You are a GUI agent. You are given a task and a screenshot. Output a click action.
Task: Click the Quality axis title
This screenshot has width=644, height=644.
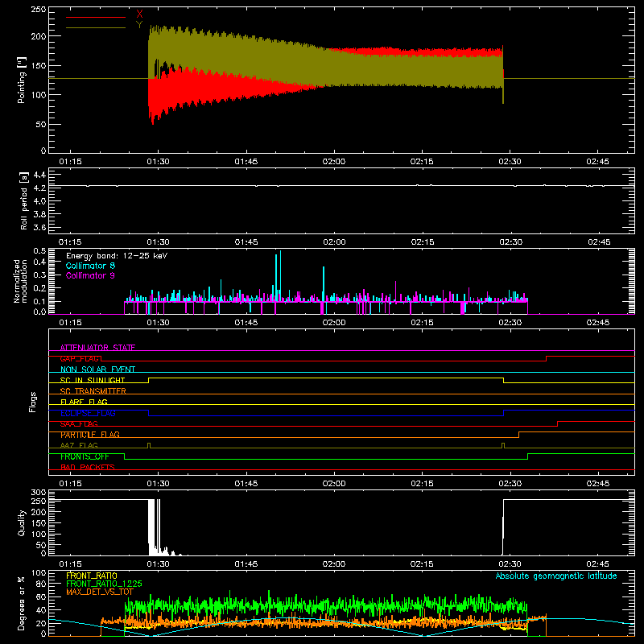22,522
